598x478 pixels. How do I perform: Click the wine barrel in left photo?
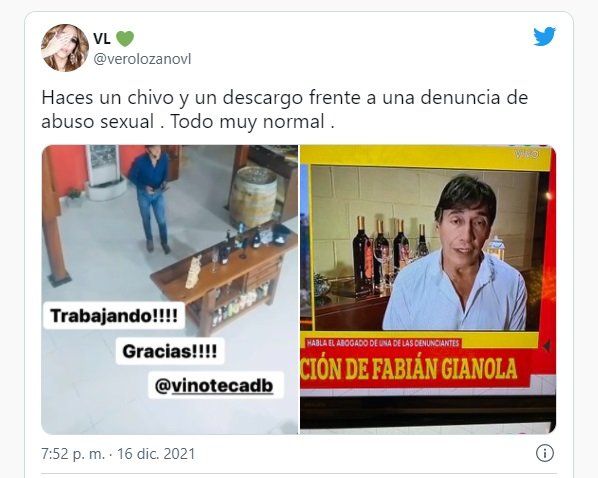(x=254, y=196)
